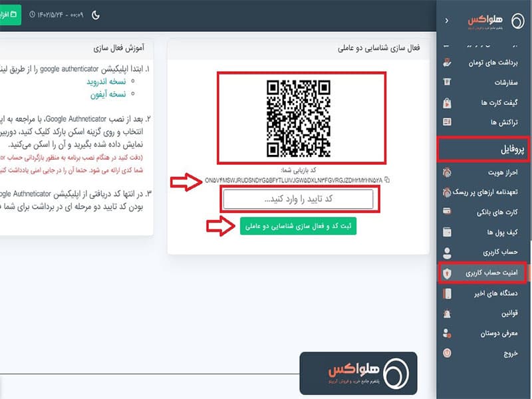Click the wallets icon
Image resolution: width=532 pixels, height=399 pixels.
(447, 232)
